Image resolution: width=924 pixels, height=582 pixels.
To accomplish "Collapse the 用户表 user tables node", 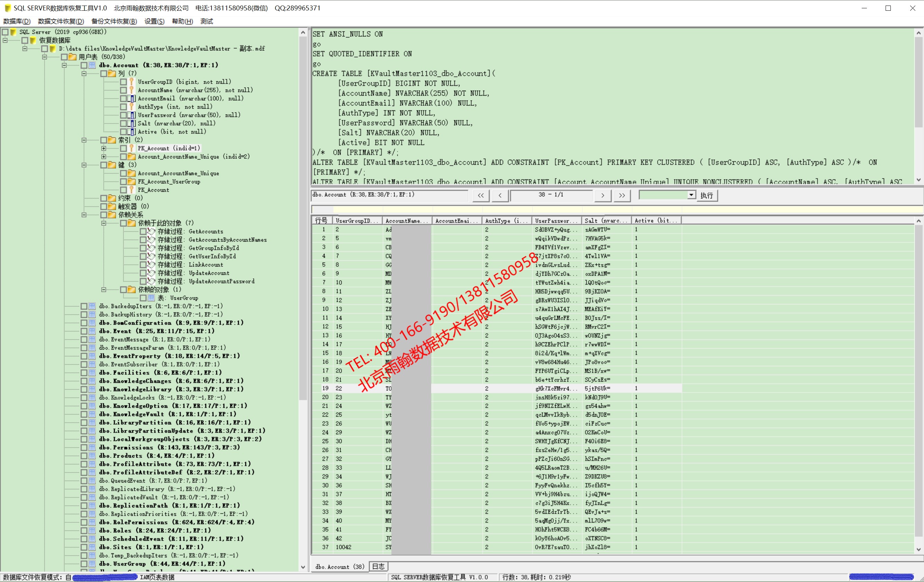I will (45, 57).
